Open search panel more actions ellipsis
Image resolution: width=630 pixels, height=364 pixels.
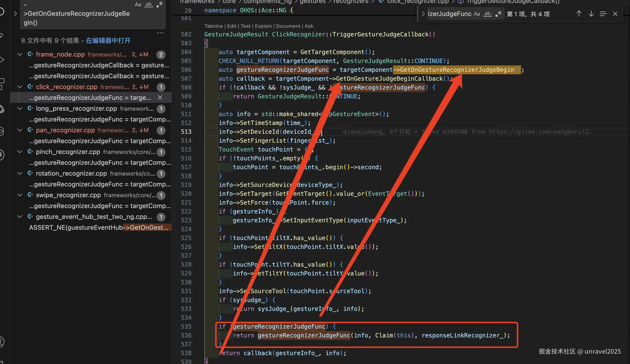point(160,33)
